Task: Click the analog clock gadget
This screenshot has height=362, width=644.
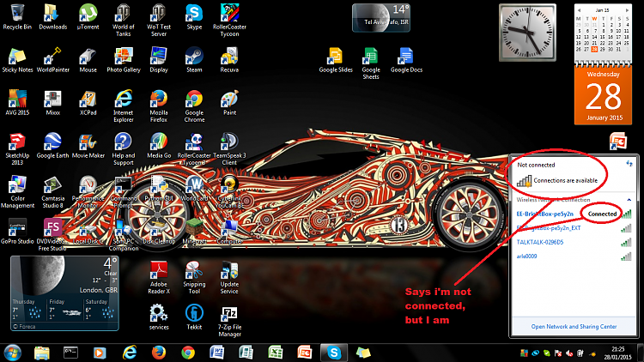Action: point(527,33)
